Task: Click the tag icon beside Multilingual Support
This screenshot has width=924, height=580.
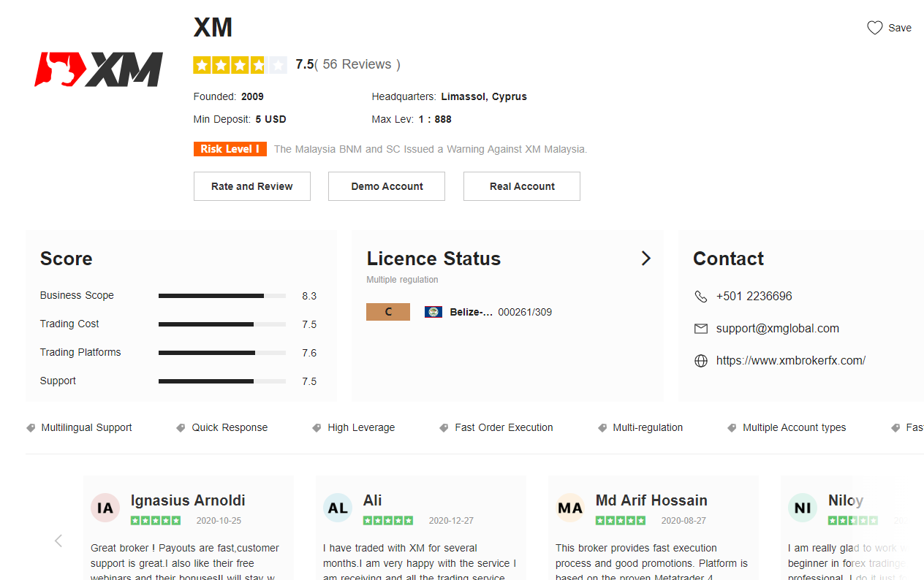Action: pos(31,428)
